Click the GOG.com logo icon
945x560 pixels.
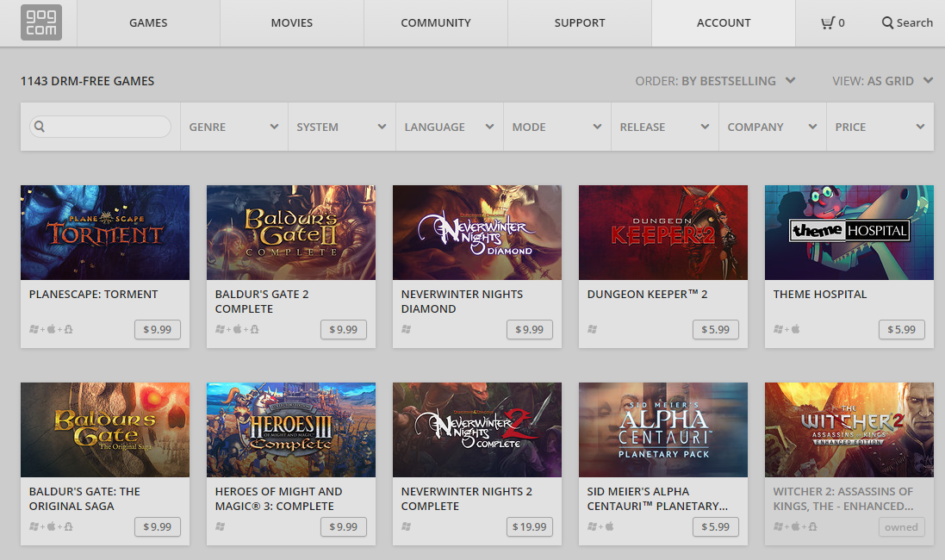point(40,23)
